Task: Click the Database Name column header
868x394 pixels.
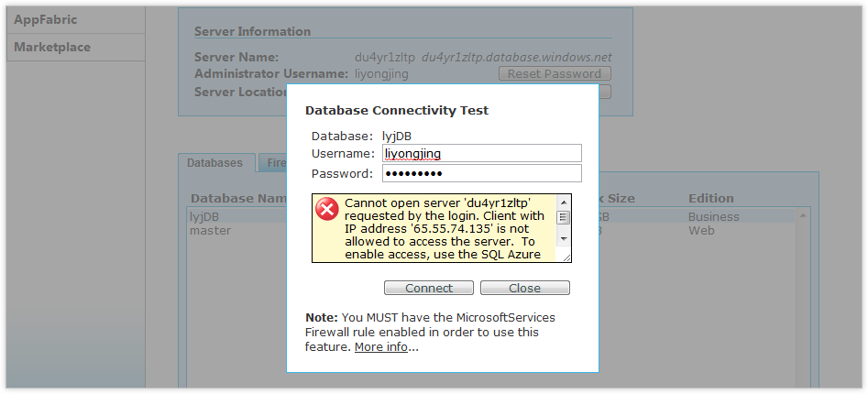Action: [238, 198]
